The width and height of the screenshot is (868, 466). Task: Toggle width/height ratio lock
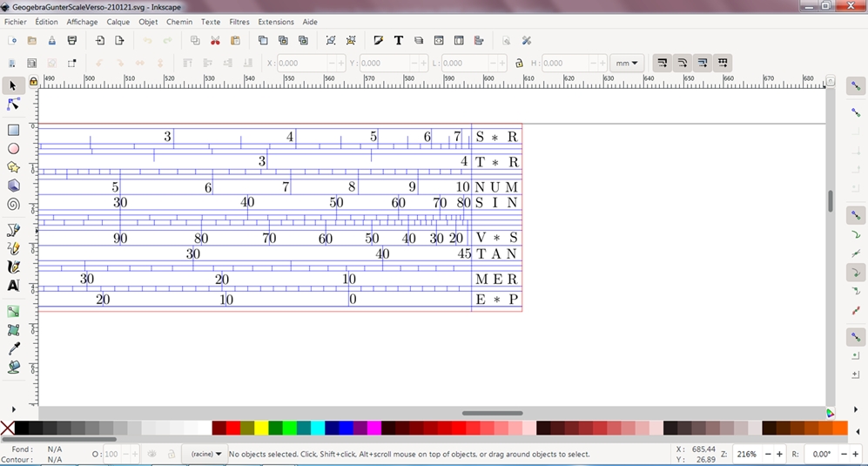(519, 64)
